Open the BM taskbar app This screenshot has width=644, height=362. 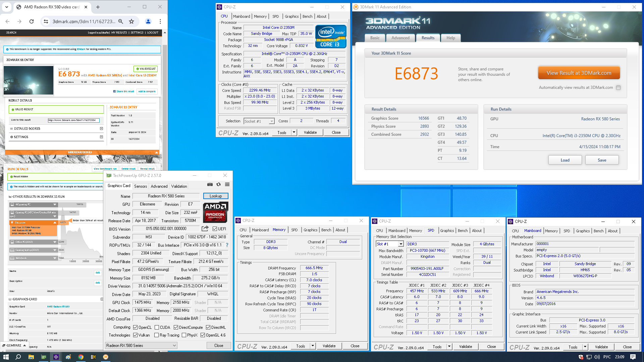(x=93, y=357)
